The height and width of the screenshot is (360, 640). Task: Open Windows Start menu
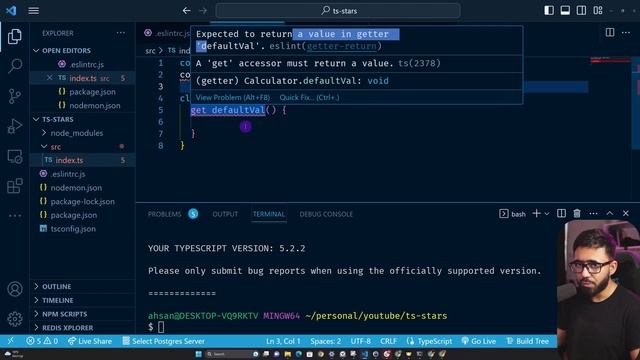point(198,354)
